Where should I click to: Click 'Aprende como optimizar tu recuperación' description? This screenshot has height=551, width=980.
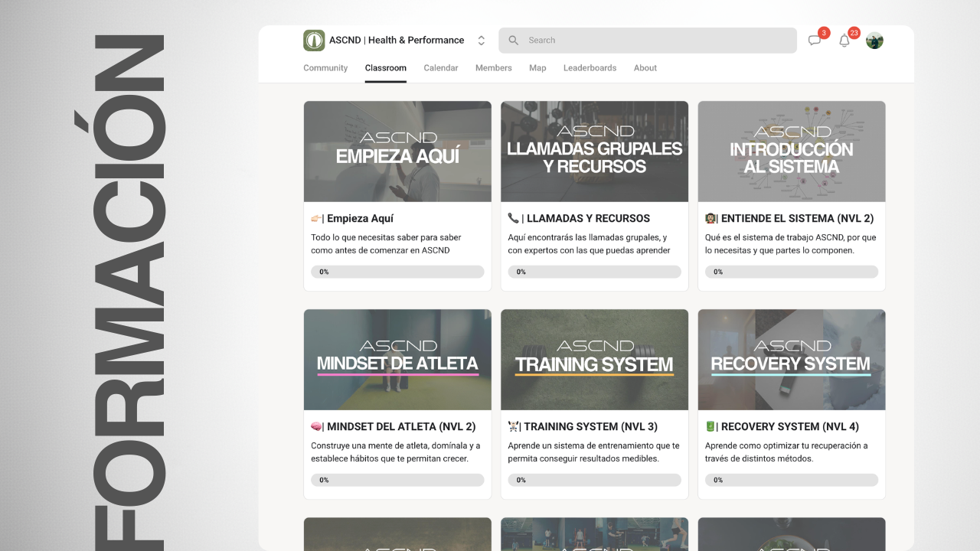[x=786, y=452]
